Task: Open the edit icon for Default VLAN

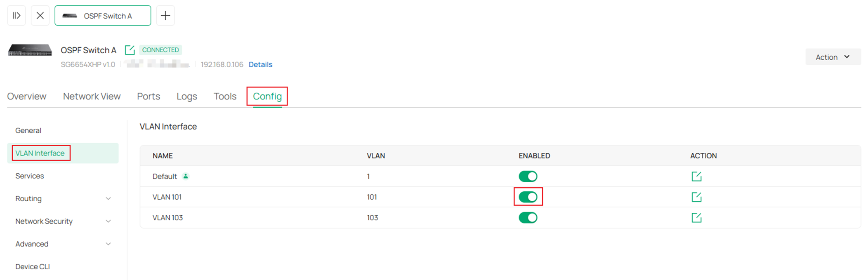Action: pyautogui.click(x=696, y=176)
